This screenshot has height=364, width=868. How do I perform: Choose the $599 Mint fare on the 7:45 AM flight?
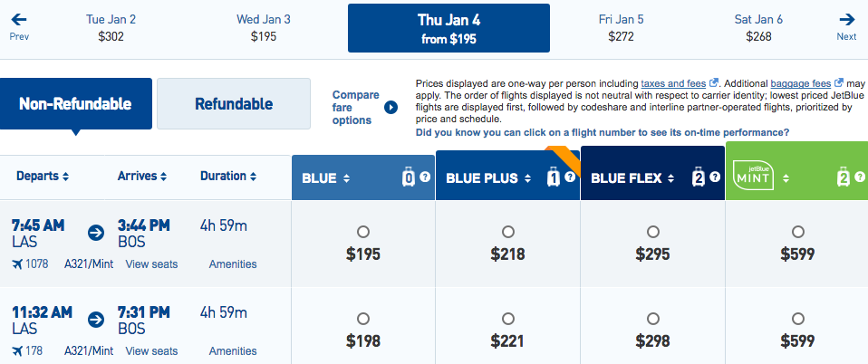click(x=797, y=231)
